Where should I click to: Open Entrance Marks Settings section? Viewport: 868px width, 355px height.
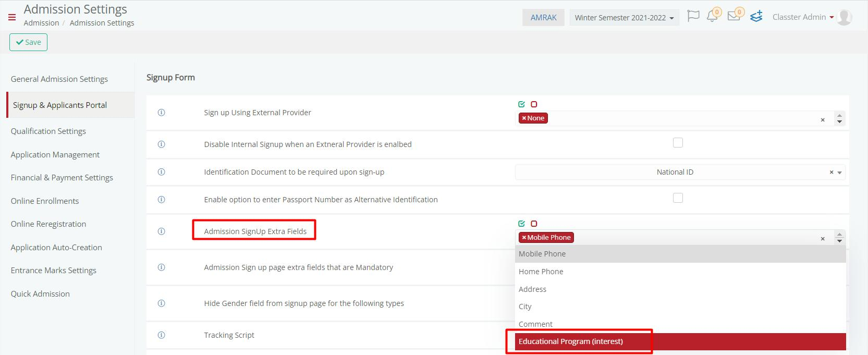click(54, 271)
